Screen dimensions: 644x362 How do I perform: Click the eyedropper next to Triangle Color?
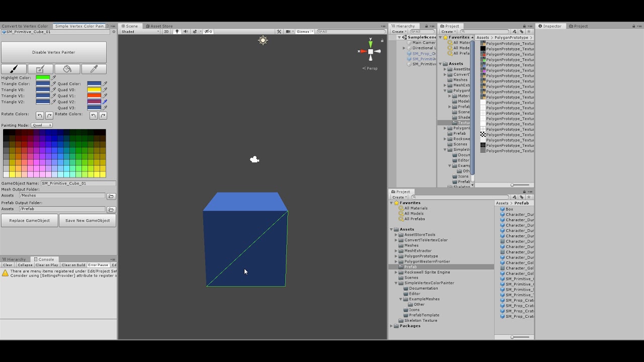coord(54,84)
